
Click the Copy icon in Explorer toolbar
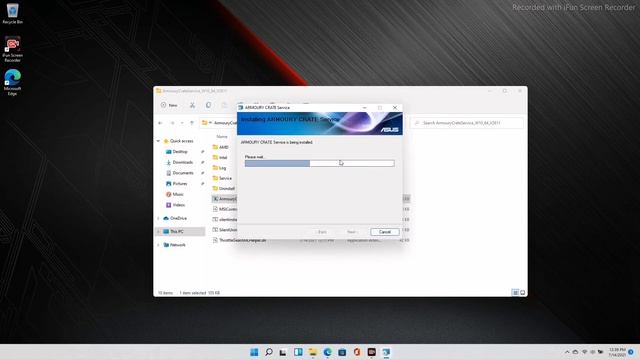208,105
